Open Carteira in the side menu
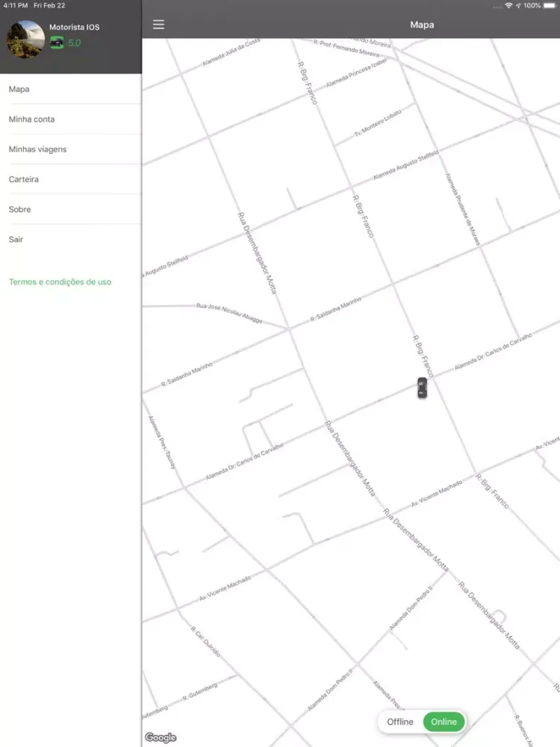Screen dimensions: 560x747 click(70, 179)
